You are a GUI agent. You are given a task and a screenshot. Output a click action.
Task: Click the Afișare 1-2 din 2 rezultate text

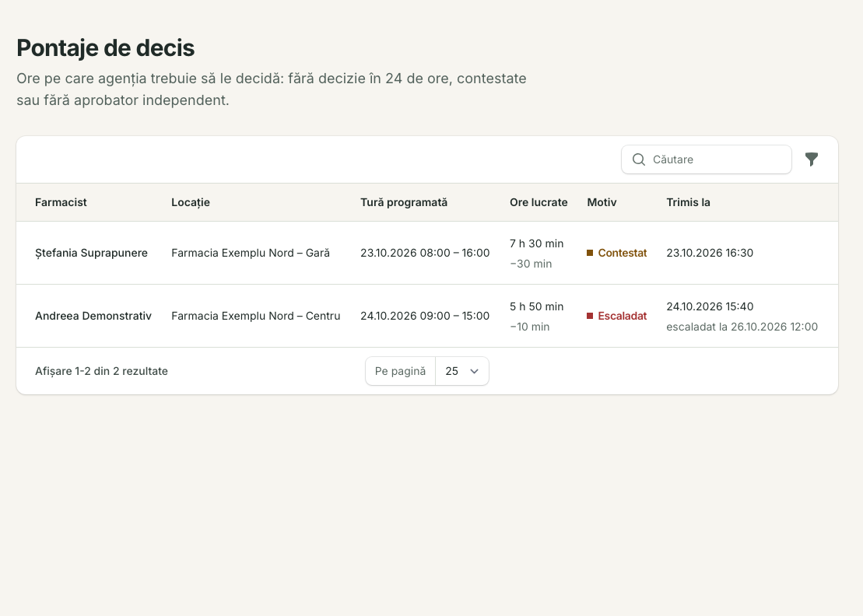pos(101,371)
